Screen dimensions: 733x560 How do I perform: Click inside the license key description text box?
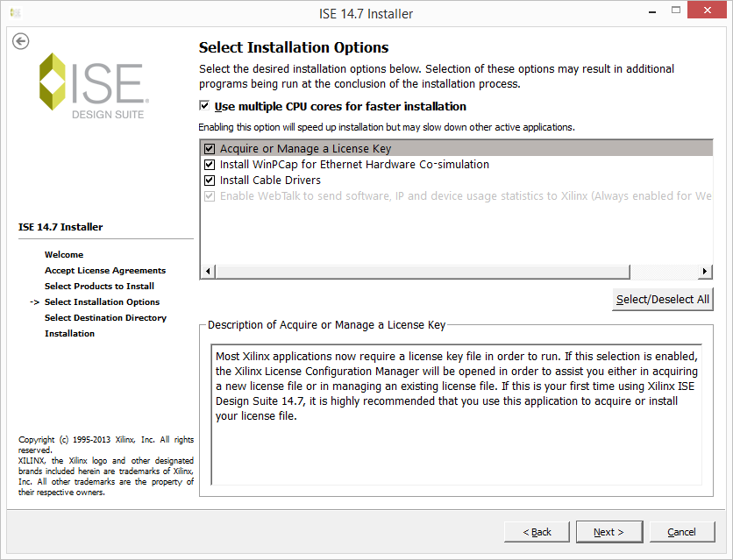coord(456,414)
